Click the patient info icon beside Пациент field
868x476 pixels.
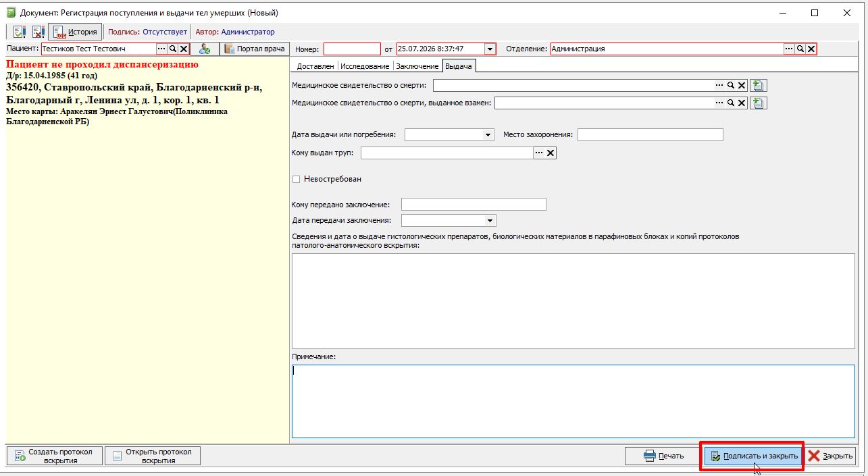coord(205,49)
